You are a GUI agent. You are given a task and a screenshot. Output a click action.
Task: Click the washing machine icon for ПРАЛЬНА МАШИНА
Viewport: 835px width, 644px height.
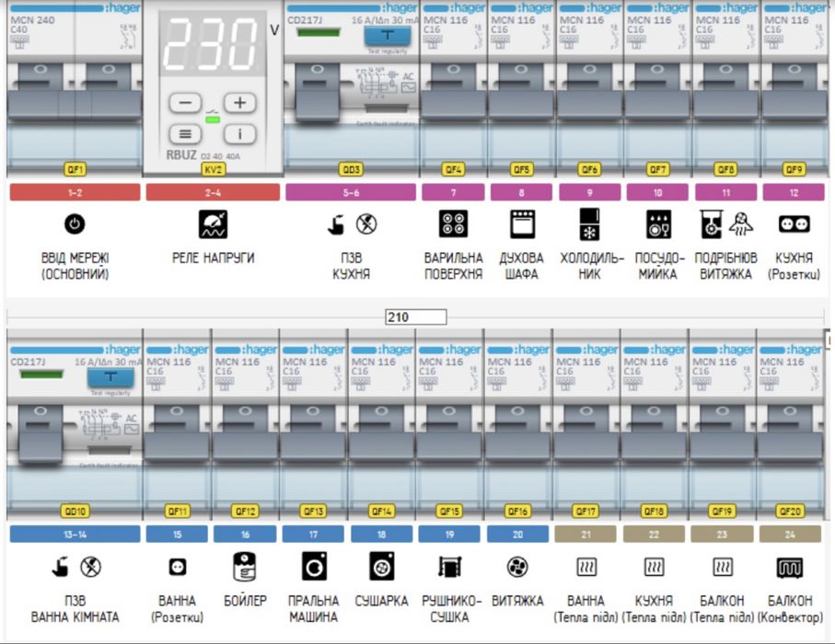click(x=314, y=567)
